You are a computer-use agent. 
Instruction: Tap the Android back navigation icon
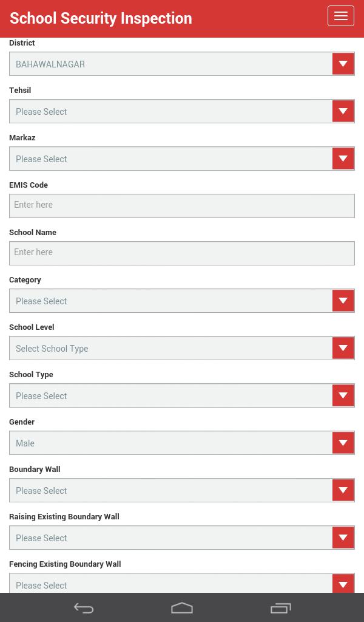83,607
